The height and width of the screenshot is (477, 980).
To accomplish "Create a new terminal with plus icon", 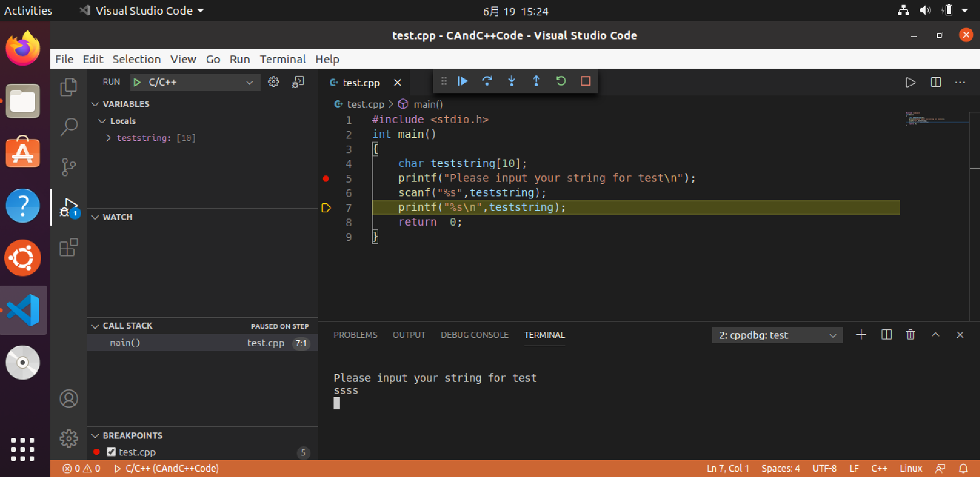I will pos(861,335).
